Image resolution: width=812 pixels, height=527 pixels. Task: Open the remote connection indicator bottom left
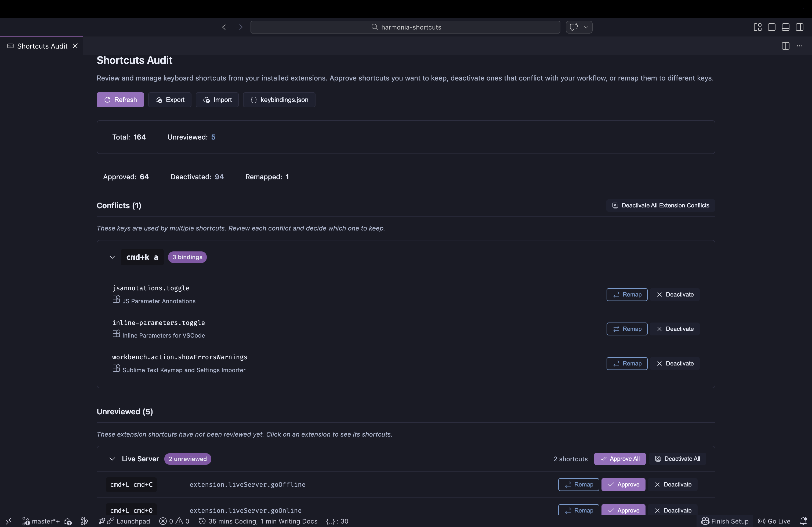pos(9,521)
